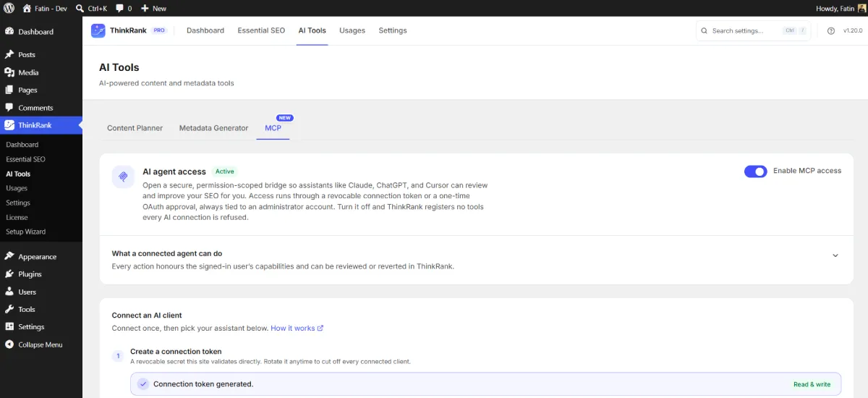Screen dimensions: 868x398
Task: Click the Comments icon in sidebar
Action: [9, 108]
